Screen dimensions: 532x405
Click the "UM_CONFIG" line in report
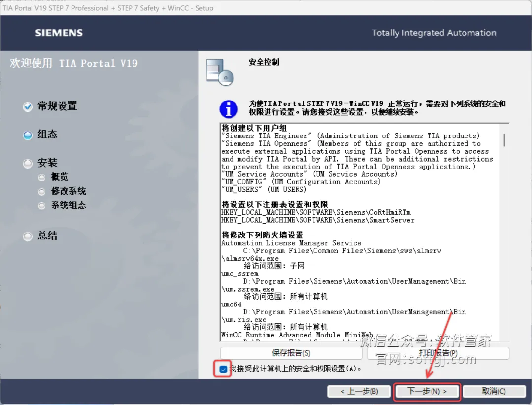301,182
